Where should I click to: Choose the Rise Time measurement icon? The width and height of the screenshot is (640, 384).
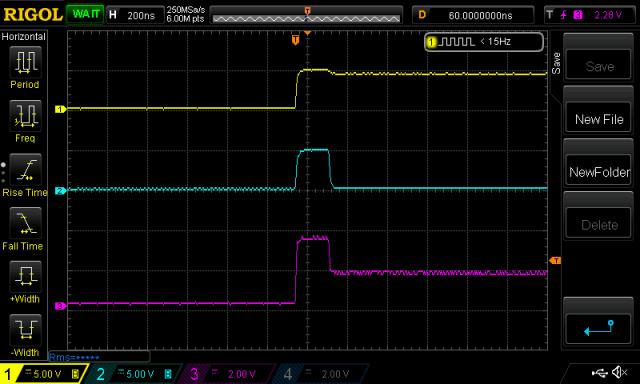pyautogui.click(x=25, y=170)
